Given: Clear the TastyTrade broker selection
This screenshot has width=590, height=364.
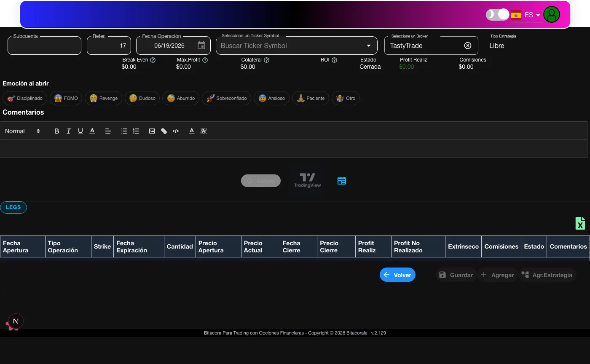Looking at the screenshot, I should point(468,45).
